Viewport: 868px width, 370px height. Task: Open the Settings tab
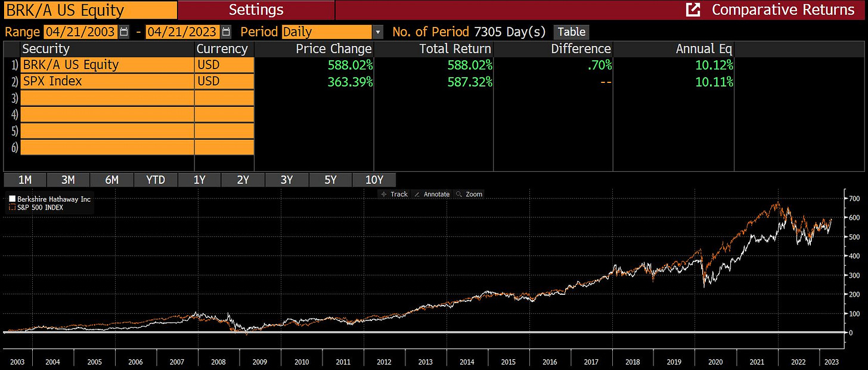click(x=256, y=10)
